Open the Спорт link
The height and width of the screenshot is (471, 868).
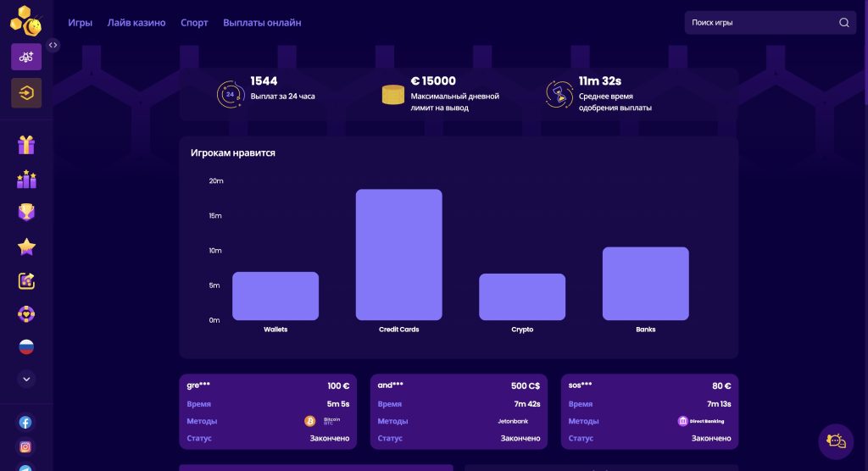point(194,23)
